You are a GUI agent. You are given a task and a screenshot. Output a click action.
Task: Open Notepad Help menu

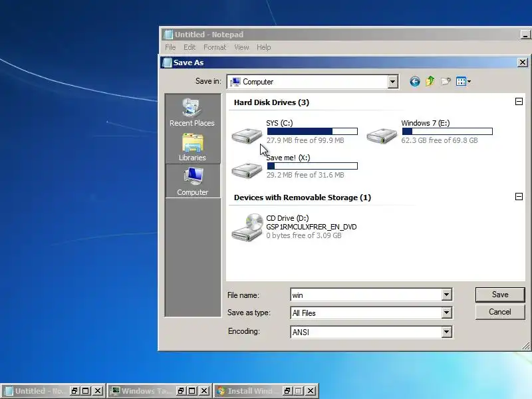(x=263, y=47)
